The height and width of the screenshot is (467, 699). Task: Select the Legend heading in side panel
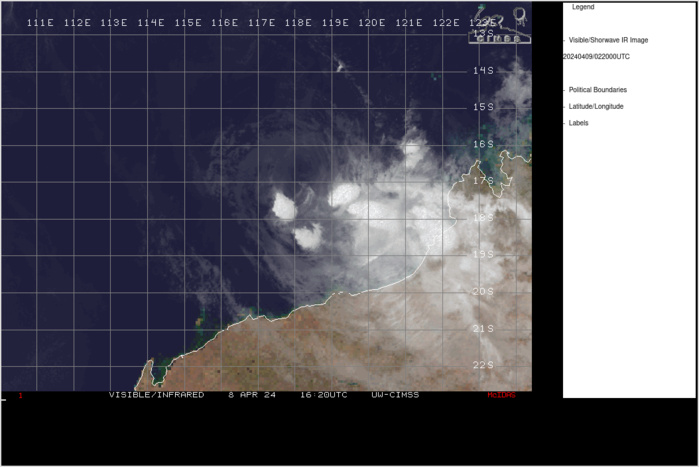point(583,7)
